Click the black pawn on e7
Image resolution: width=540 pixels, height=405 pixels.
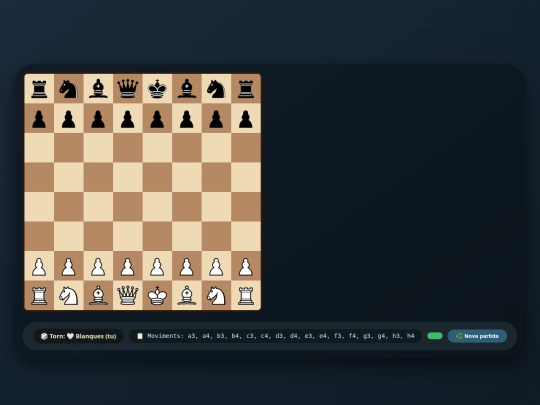[x=157, y=118]
